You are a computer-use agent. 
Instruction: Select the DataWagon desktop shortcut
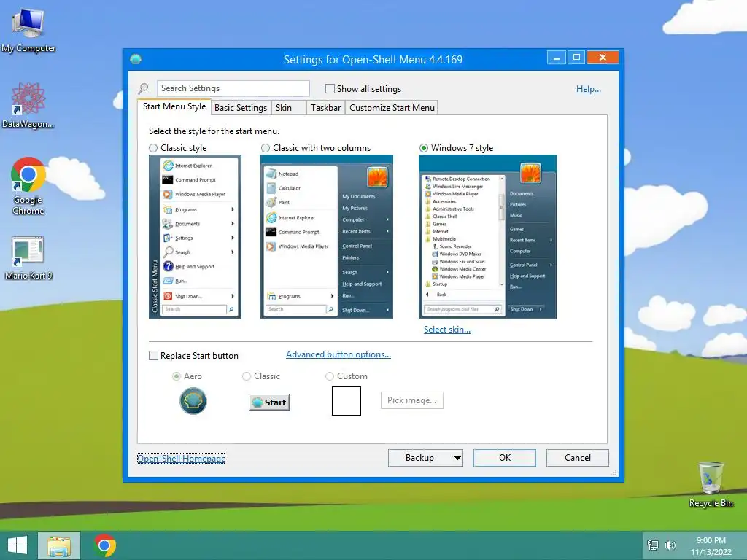(28, 105)
